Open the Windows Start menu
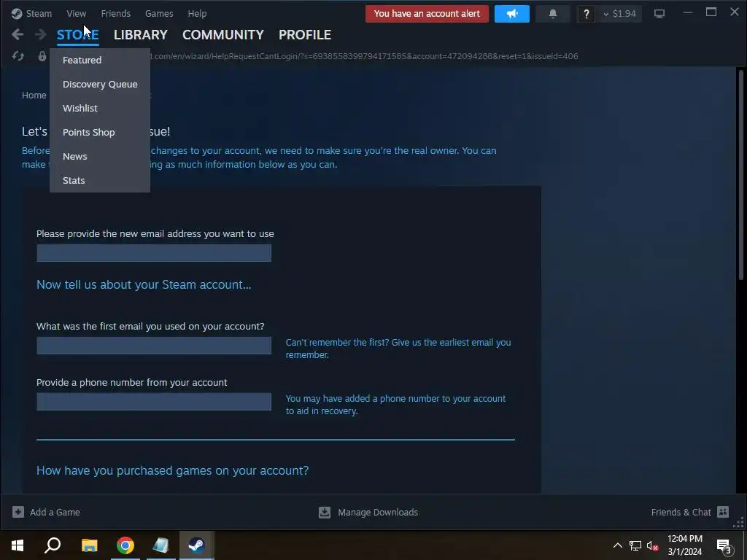Screen dimensions: 747x560 pos(18,545)
